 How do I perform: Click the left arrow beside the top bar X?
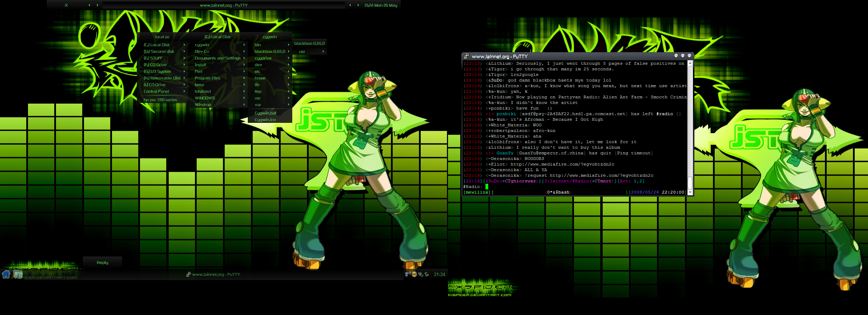(x=89, y=5)
